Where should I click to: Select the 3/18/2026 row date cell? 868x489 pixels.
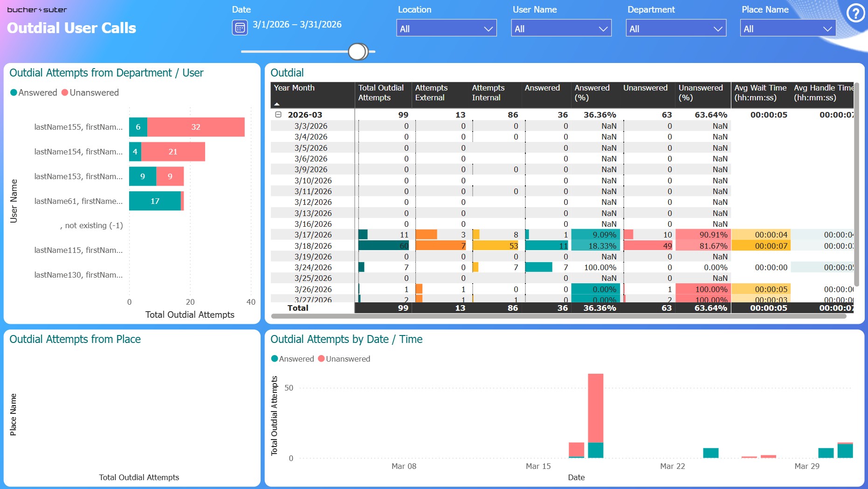(313, 246)
